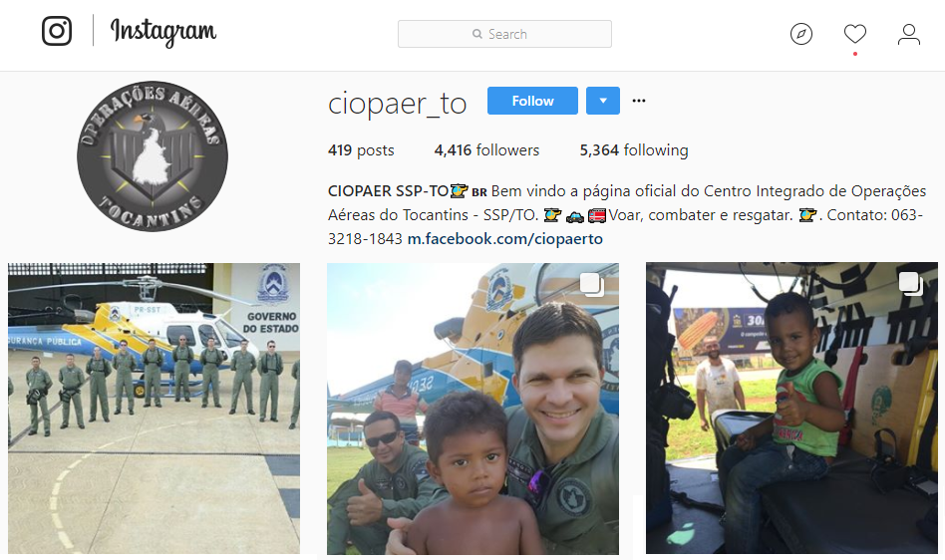View the 4,416 followers list
This screenshot has width=945, height=560.
pyautogui.click(x=487, y=149)
